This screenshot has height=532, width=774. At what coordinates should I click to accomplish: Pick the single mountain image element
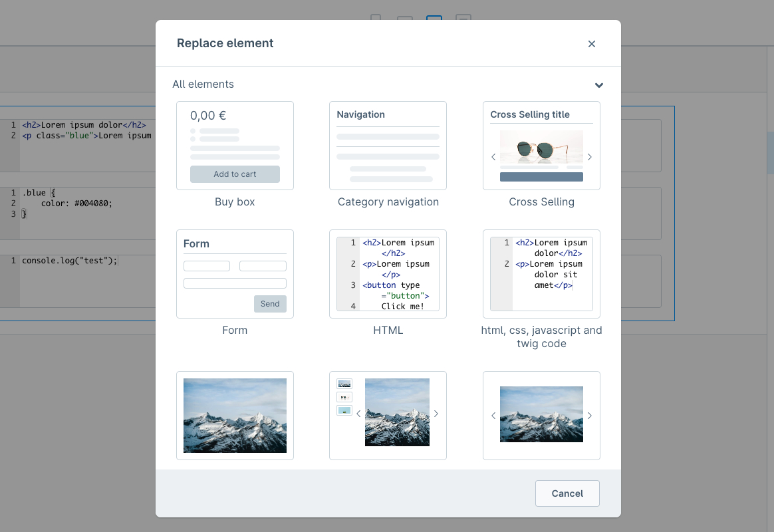(235, 416)
